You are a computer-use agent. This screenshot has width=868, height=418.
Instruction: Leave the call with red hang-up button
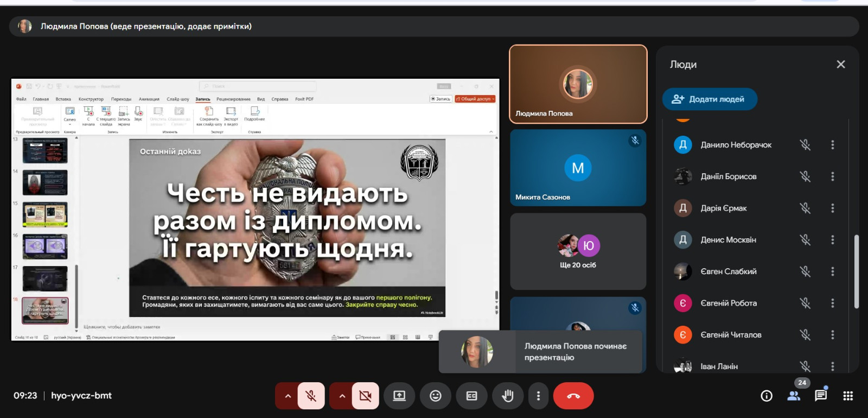click(x=573, y=396)
